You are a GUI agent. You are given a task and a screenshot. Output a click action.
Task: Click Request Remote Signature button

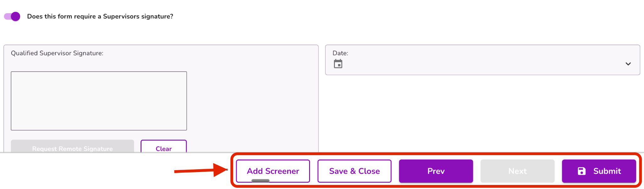pos(72,147)
